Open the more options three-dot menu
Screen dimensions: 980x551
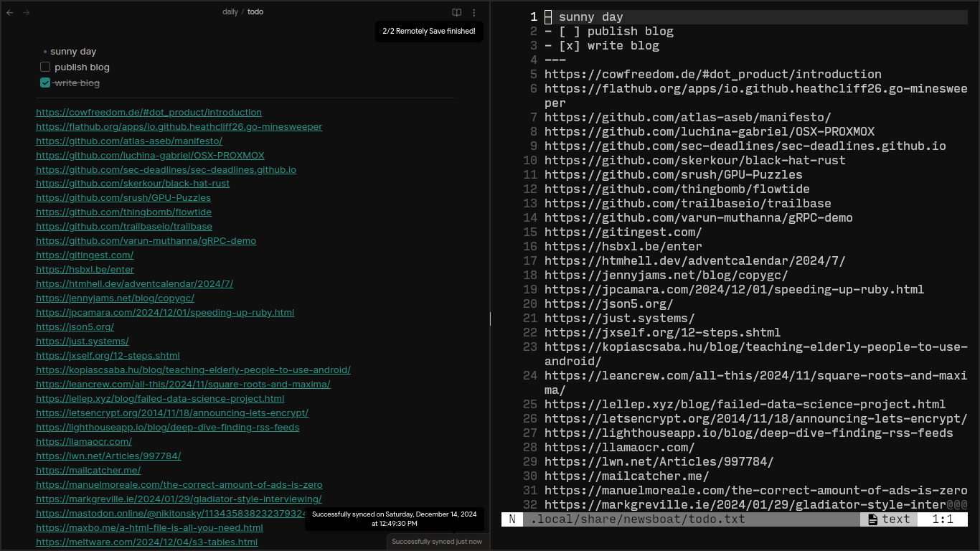[x=473, y=12]
